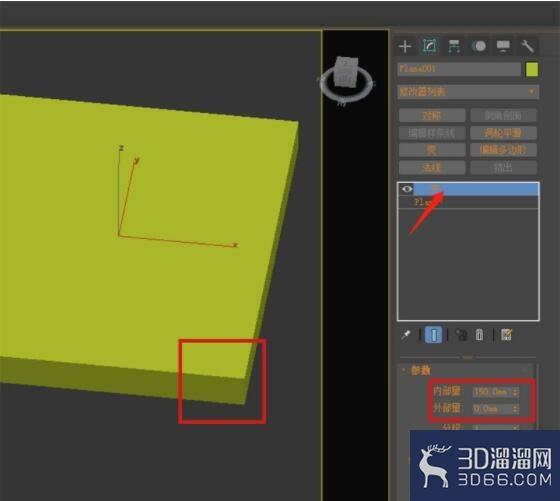
Task: Click the object color swatch
Action: click(x=532, y=69)
